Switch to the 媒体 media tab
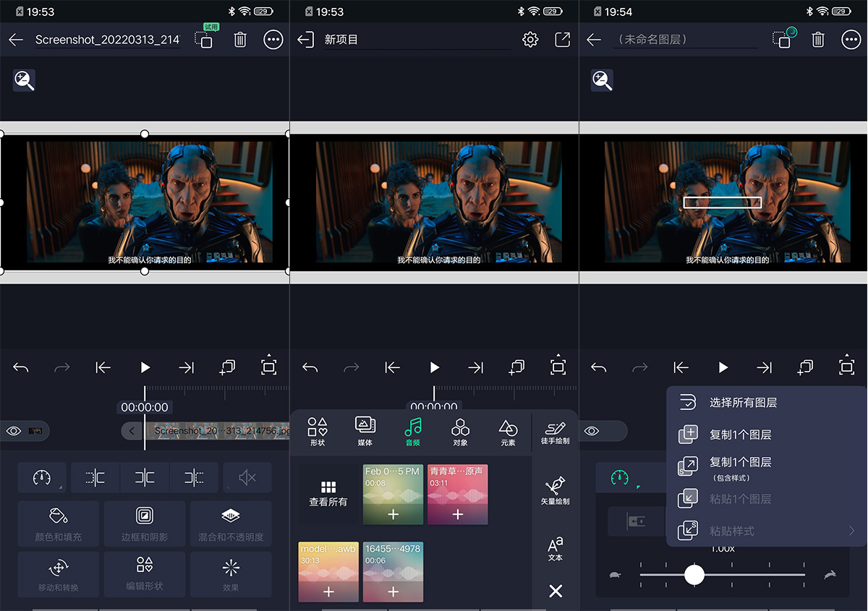This screenshot has height=611, width=868. 365,431
